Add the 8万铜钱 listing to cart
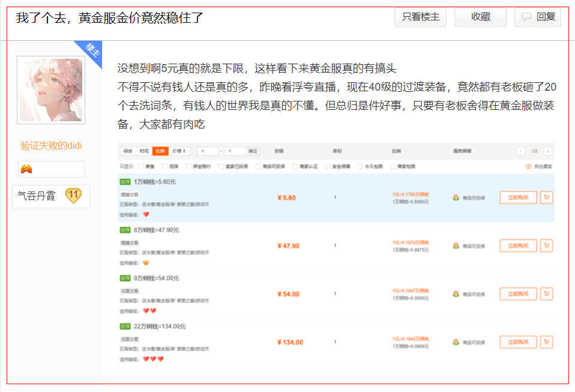 546,246
